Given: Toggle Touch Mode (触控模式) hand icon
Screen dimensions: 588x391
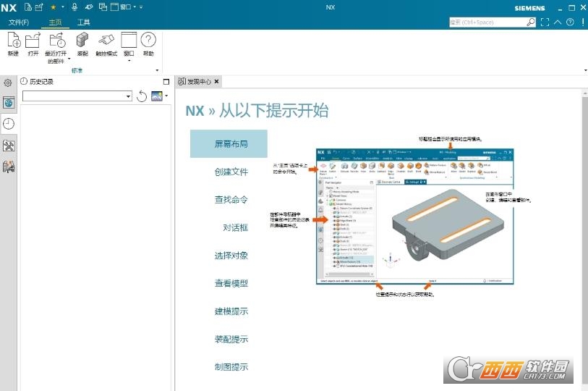Looking at the screenshot, I should pyautogui.click(x=106, y=40).
